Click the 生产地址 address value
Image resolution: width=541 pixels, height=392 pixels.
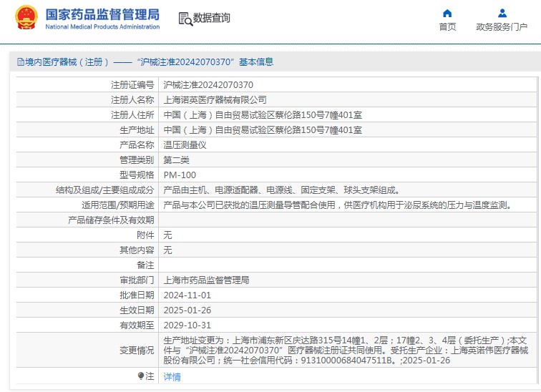point(263,130)
